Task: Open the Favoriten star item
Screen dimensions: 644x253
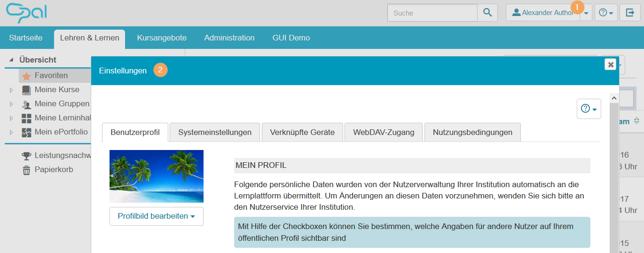Action: 51,76
